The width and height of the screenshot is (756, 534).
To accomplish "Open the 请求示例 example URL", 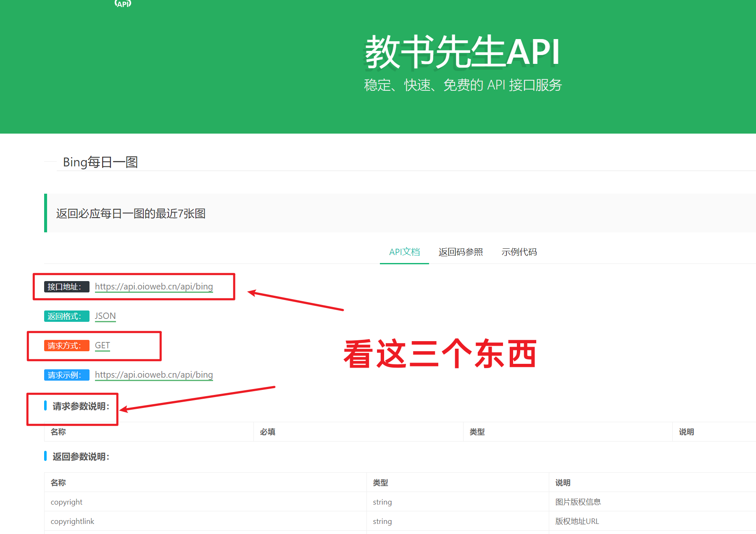I will tap(154, 375).
